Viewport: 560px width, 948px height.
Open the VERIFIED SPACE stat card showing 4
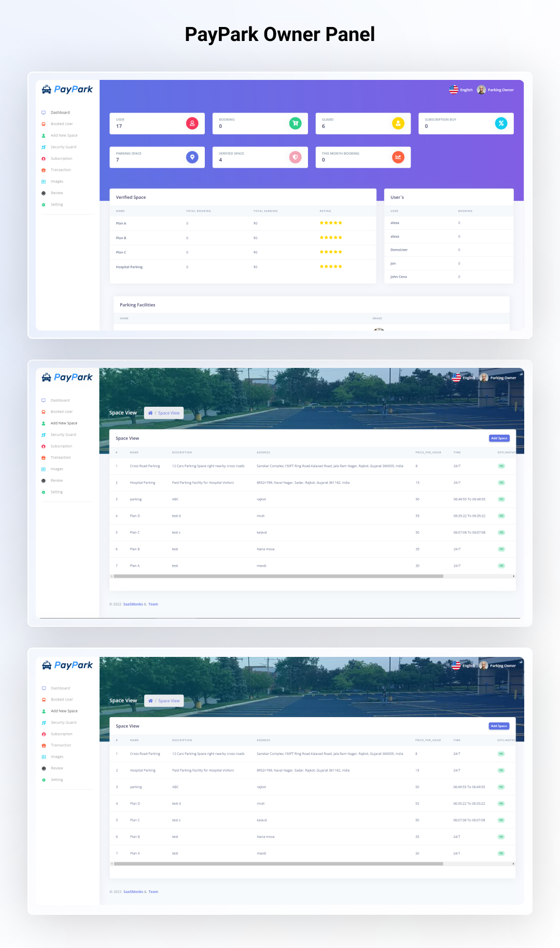click(260, 157)
